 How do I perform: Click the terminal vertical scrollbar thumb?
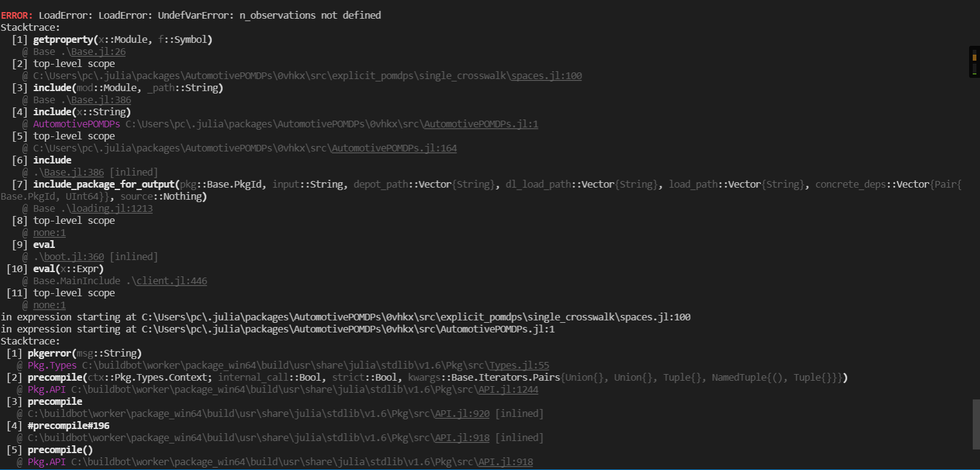[976, 424]
